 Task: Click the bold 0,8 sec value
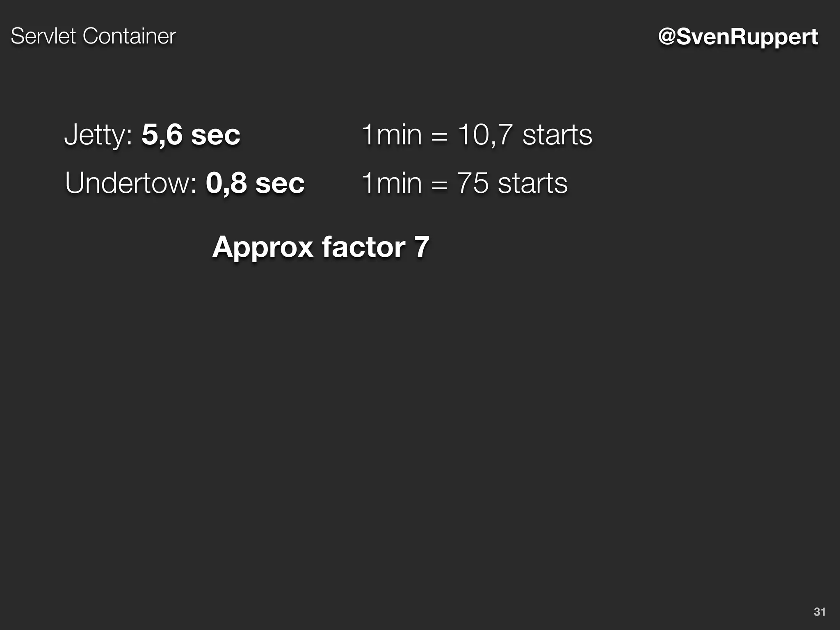coord(255,183)
